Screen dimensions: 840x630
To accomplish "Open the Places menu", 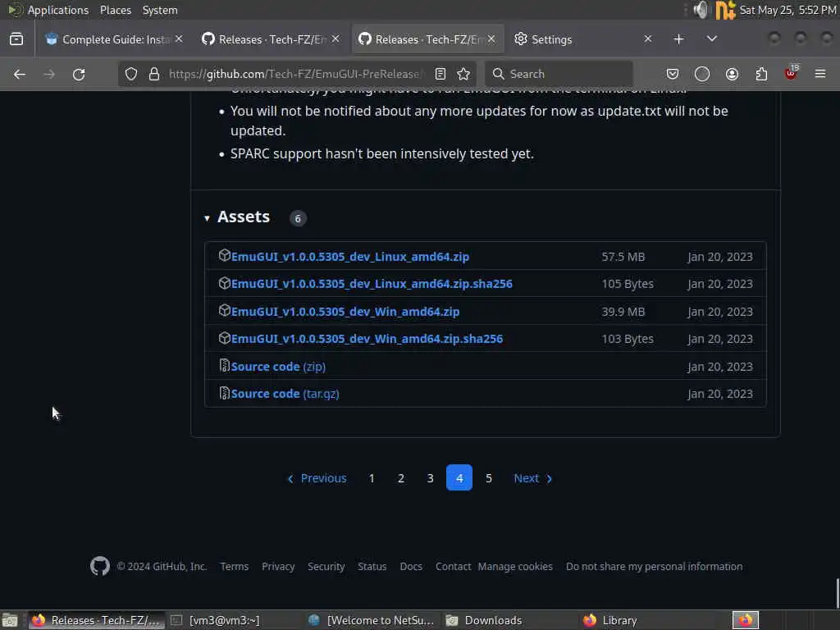I will (115, 10).
